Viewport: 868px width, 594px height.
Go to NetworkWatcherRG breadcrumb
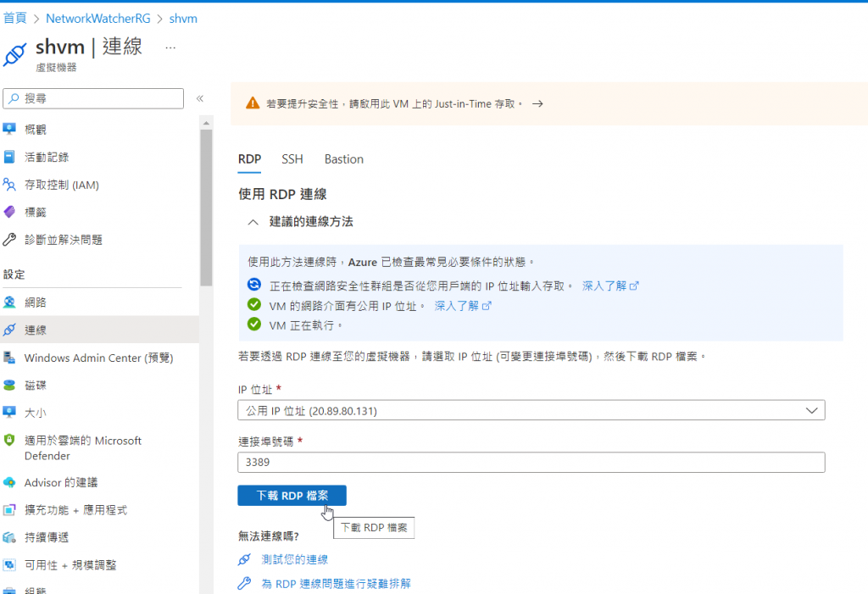(x=98, y=19)
